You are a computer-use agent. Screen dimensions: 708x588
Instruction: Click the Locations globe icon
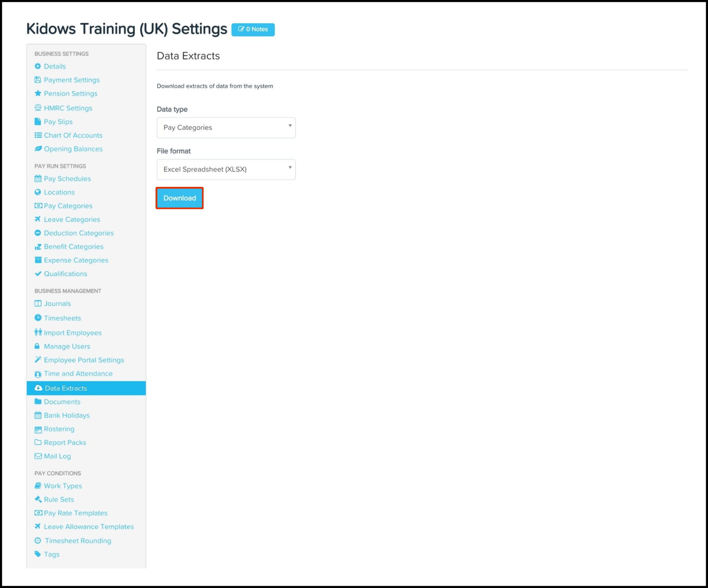coord(38,192)
